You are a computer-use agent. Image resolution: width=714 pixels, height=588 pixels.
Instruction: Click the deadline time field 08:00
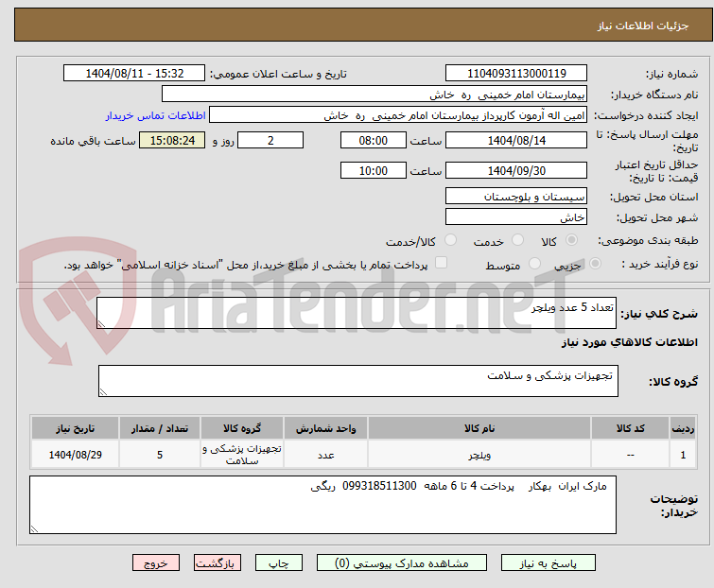tap(374, 140)
